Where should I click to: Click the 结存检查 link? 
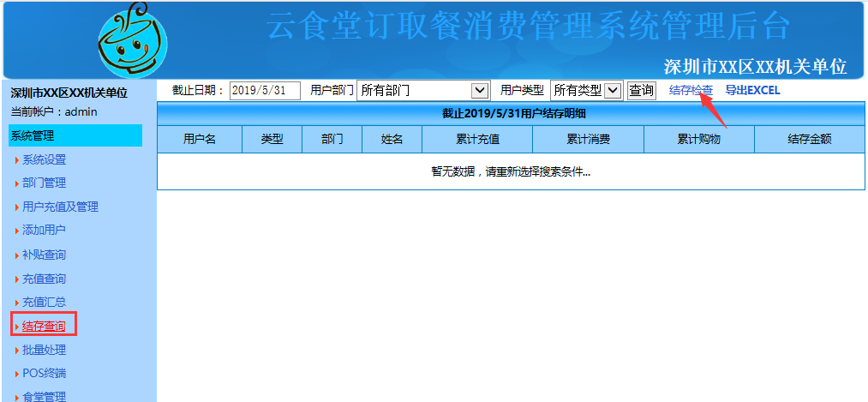691,90
